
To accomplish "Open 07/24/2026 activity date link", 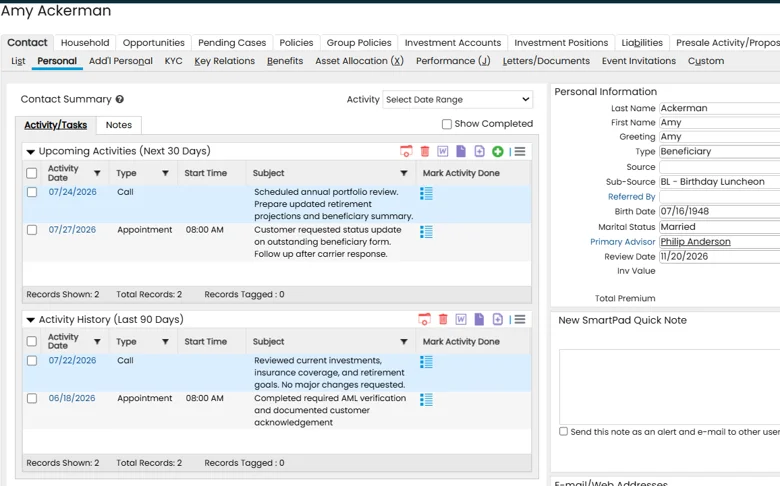I will coord(73,192).
